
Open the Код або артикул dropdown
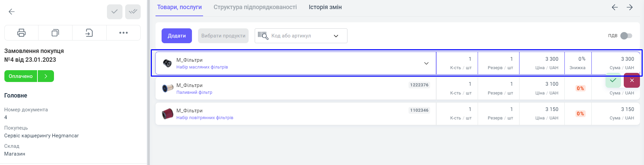coord(336,36)
